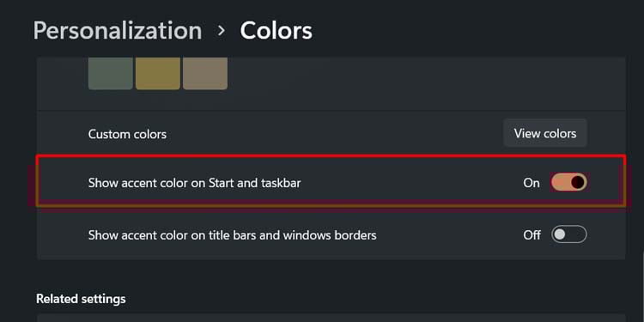Image resolution: width=644 pixels, height=322 pixels.
Task: Select the tan-brown accent color swatch
Action: point(205,73)
